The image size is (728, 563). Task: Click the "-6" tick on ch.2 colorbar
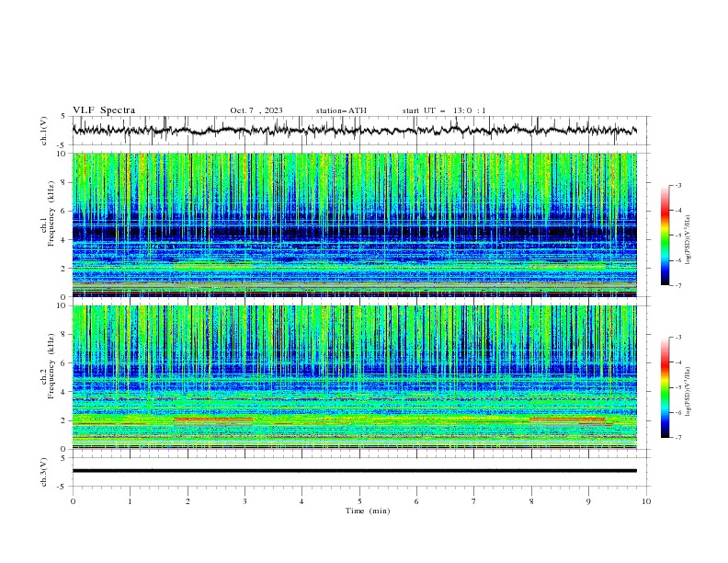click(677, 412)
